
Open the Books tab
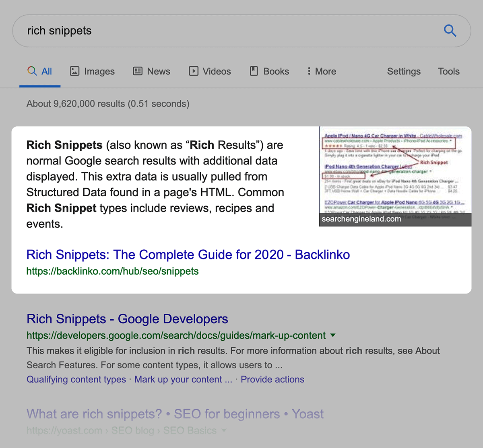tap(269, 71)
